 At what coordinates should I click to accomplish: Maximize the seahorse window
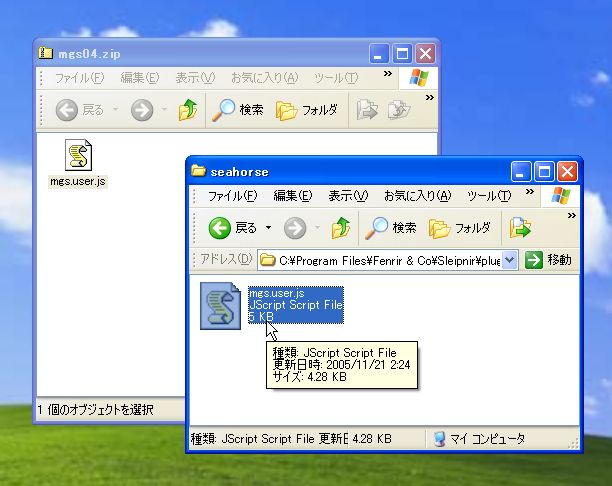coord(544,171)
